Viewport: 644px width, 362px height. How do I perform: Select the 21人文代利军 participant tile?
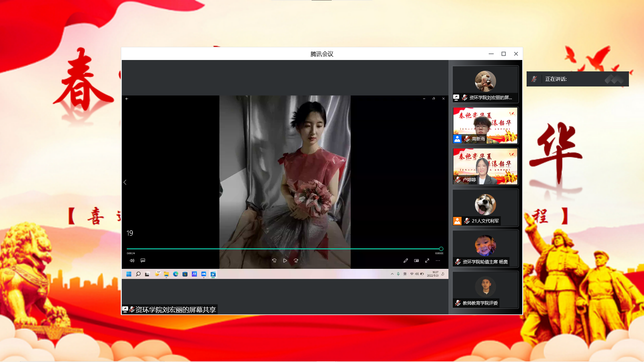(485, 207)
